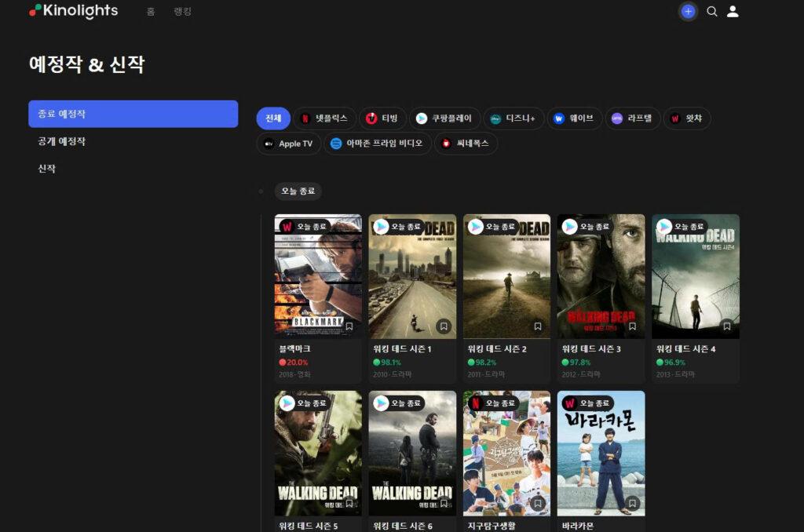Click the 20.0% rating on 블랙마크
Image resolution: width=804 pixels, height=532 pixels.
click(x=294, y=363)
